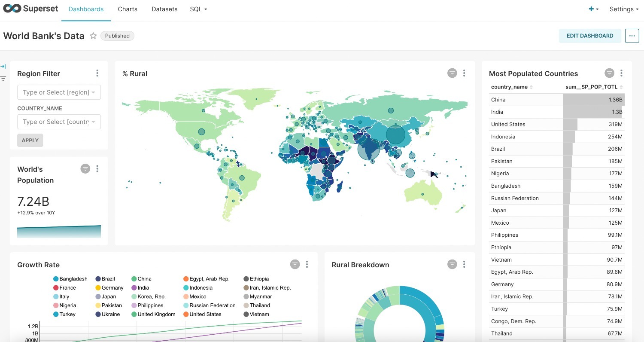Click the World Bank's Data dashboard title
This screenshot has width=644, height=342.
coord(44,36)
